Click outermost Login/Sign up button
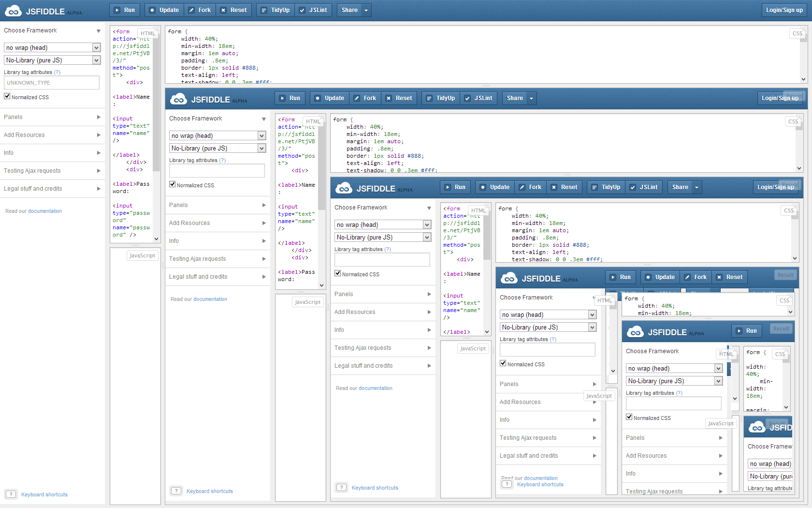 [784, 10]
